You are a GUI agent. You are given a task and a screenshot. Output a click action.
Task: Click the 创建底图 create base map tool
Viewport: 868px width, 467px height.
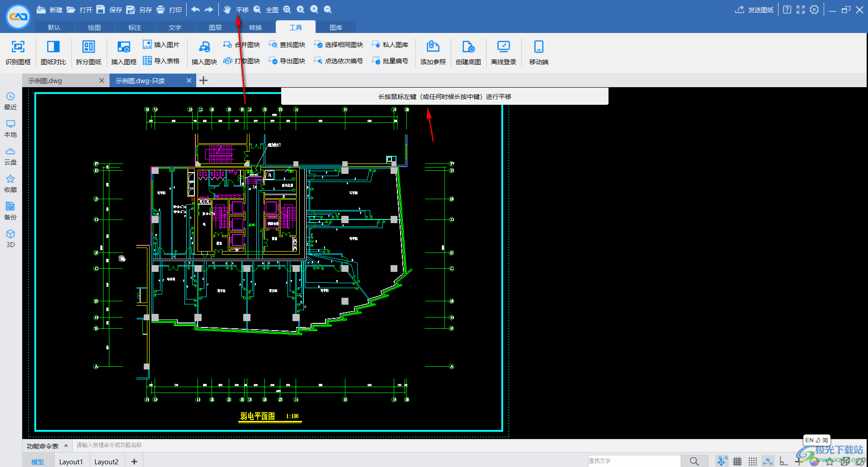[468, 52]
